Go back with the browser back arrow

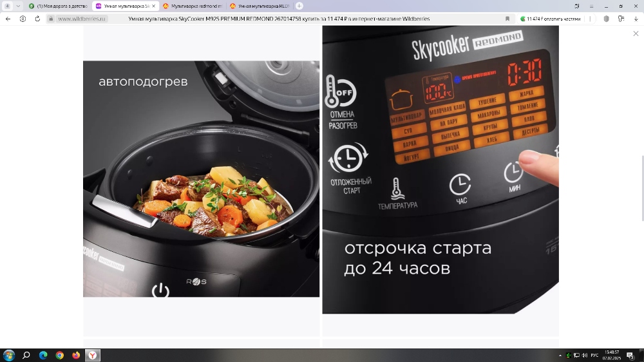[8, 19]
